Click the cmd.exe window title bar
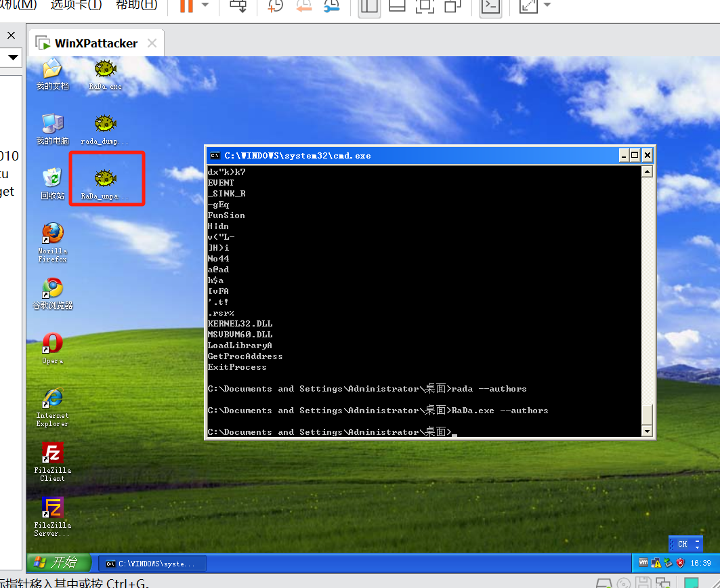Screen dimensions: 720x588 (413, 156)
